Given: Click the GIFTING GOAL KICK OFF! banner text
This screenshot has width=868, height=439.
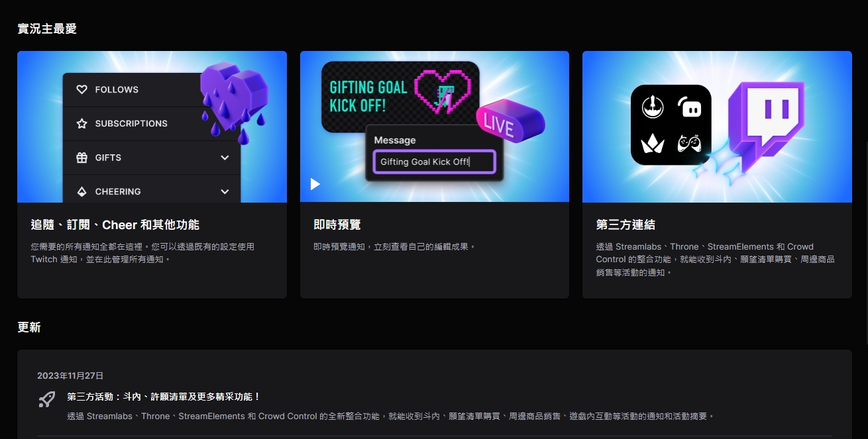Looking at the screenshot, I should [368, 97].
